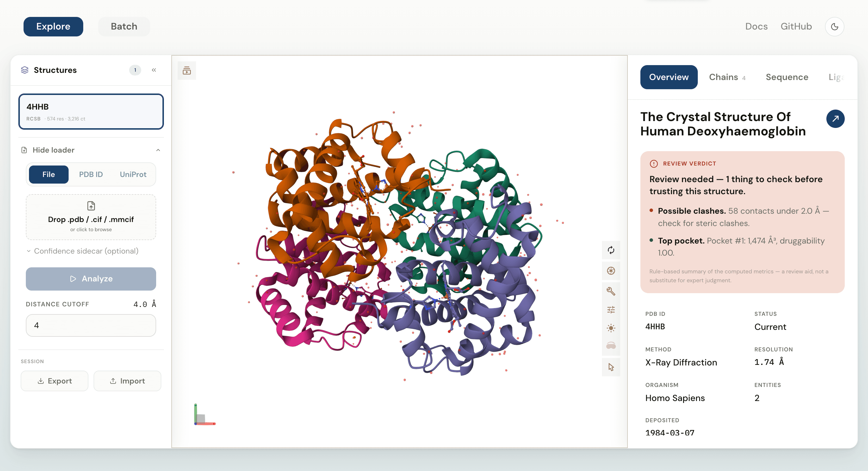The height and width of the screenshot is (471, 868).
Task: Click the file drop zone to browse
Action: tap(91, 217)
